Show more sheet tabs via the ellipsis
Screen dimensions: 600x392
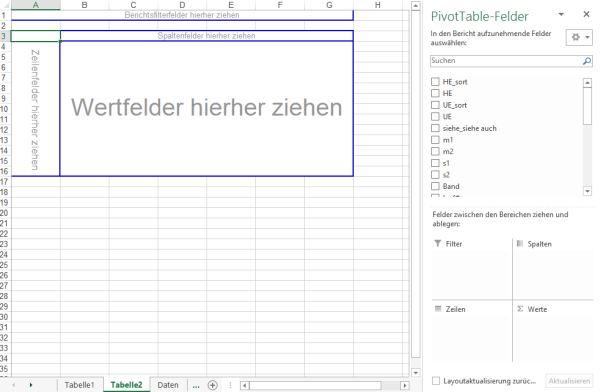196,385
